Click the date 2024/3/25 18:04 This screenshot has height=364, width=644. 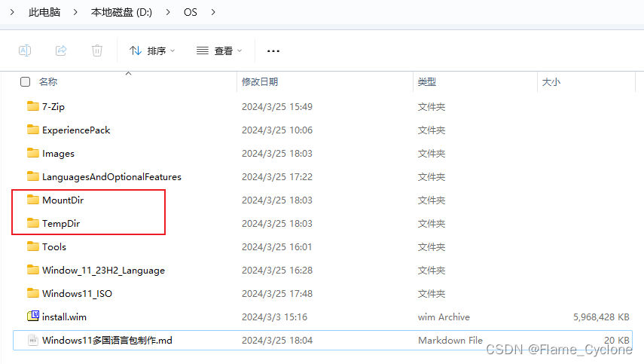pyautogui.click(x=277, y=341)
